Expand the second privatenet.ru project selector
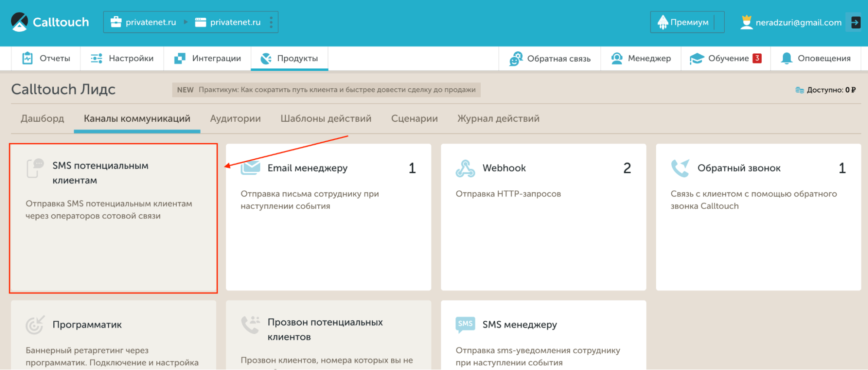The height and width of the screenshot is (370, 868). pos(228,22)
